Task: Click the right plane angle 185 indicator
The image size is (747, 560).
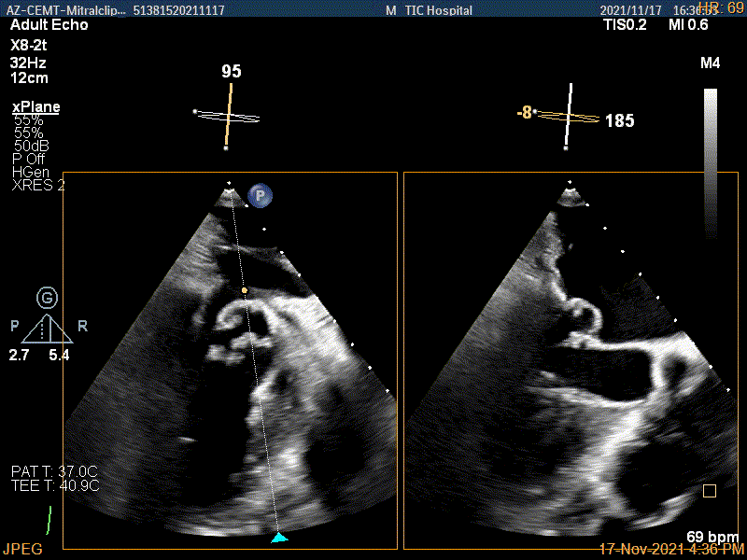Action: coord(619,120)
